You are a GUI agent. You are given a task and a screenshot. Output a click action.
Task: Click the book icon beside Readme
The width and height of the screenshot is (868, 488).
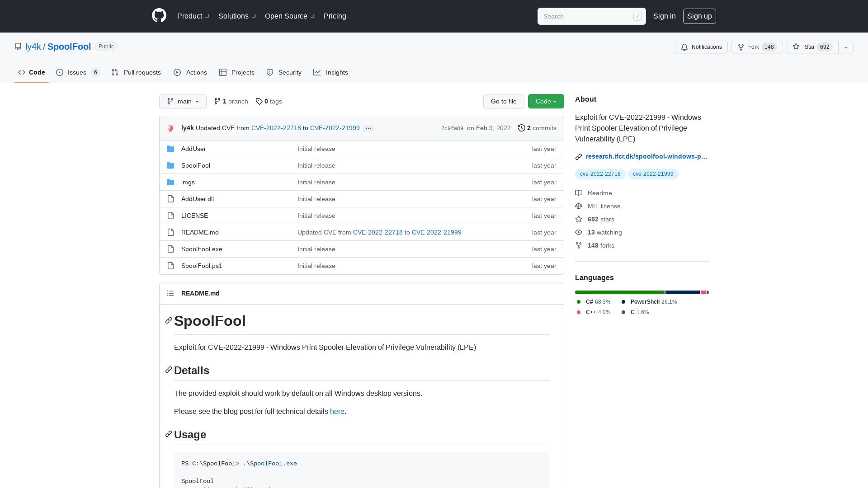(x=579, y=193)
